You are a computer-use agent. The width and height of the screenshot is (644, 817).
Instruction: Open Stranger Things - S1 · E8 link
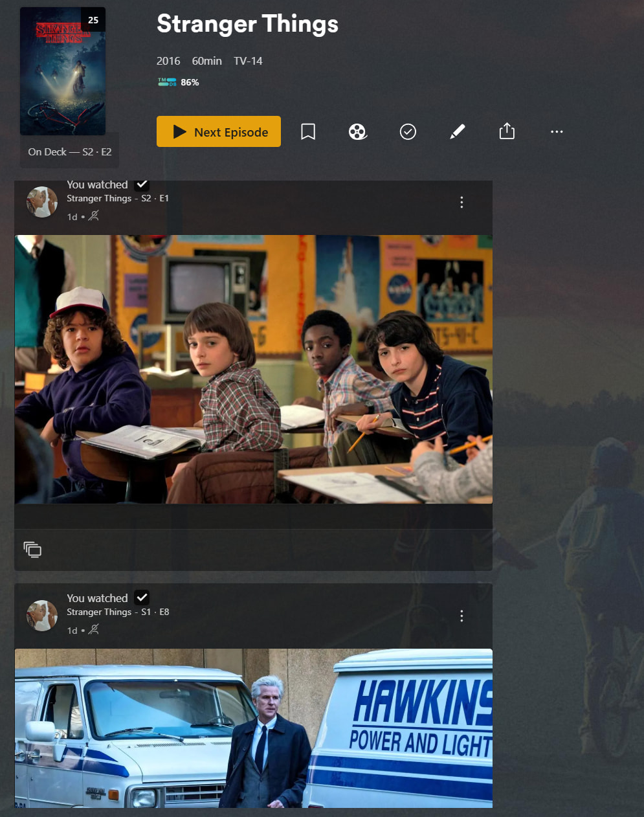(x=118, y=612)
